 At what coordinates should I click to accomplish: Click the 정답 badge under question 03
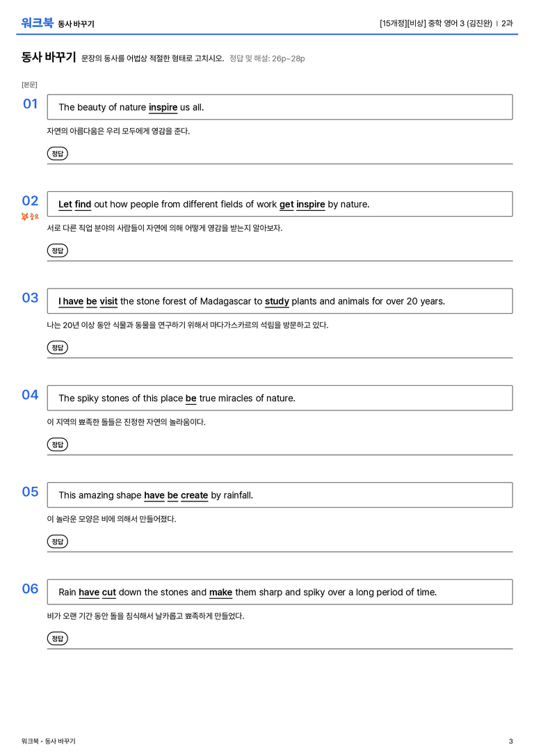click(57, 347)
